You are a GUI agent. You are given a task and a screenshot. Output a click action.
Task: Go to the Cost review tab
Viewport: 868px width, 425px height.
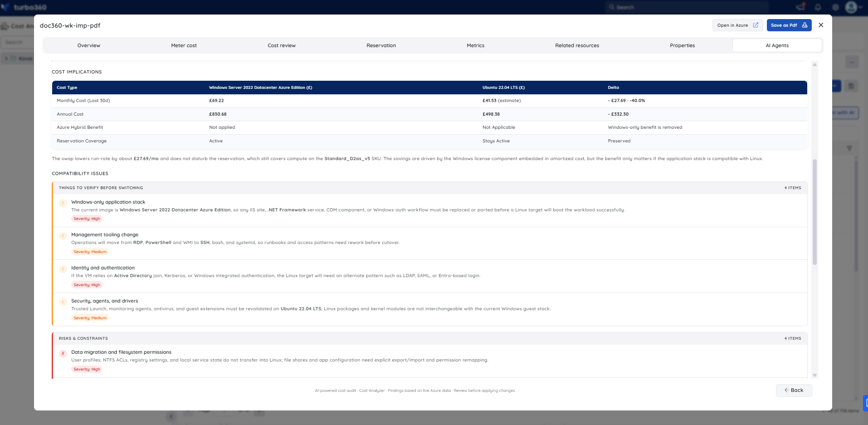(x=282, y=45)
